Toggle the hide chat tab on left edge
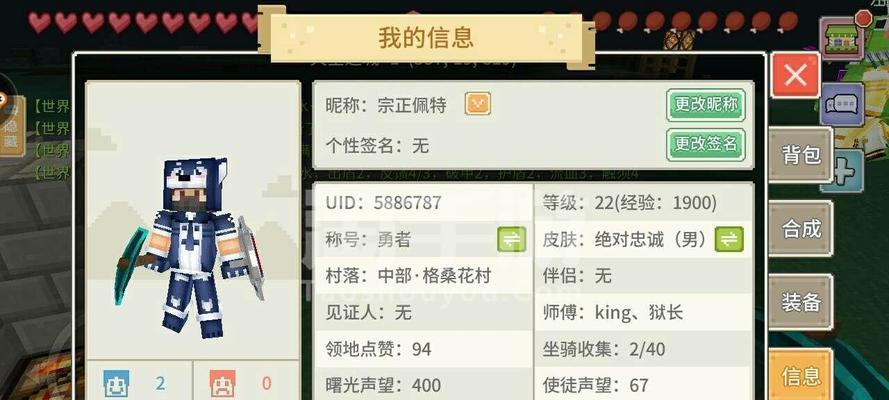The image size is (889, 400). tap(11, 126)
